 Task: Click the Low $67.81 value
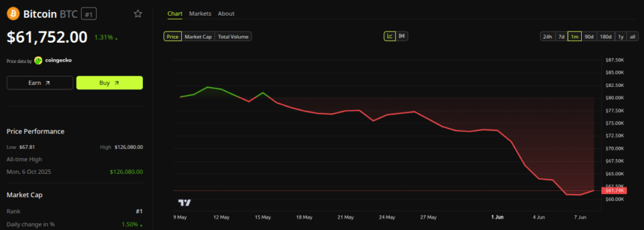pos(26,147)
